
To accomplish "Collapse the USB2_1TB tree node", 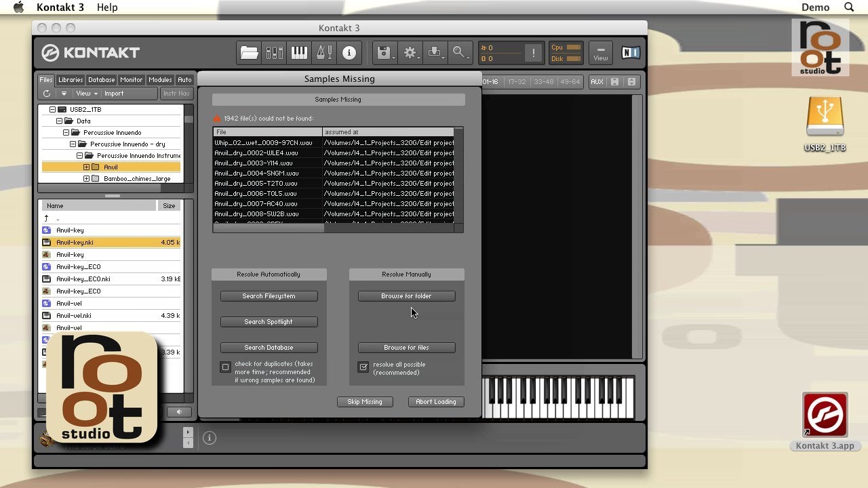I will coord(52,109).
